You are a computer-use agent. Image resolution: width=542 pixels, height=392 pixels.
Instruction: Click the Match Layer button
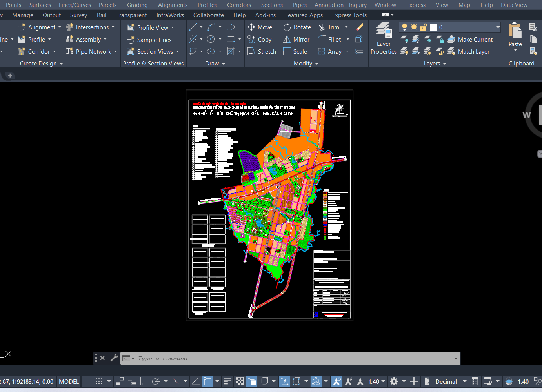(x=469, y=51)
